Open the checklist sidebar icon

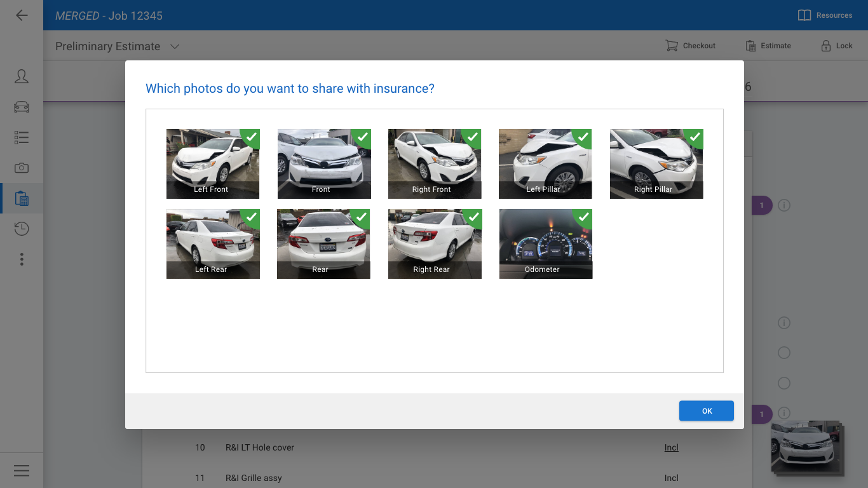(x=22, y=137)
